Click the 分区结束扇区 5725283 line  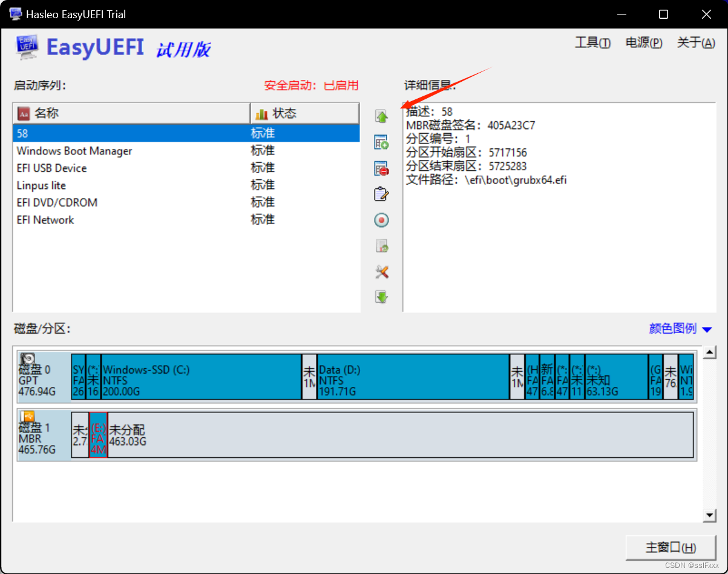pos(467,166)
